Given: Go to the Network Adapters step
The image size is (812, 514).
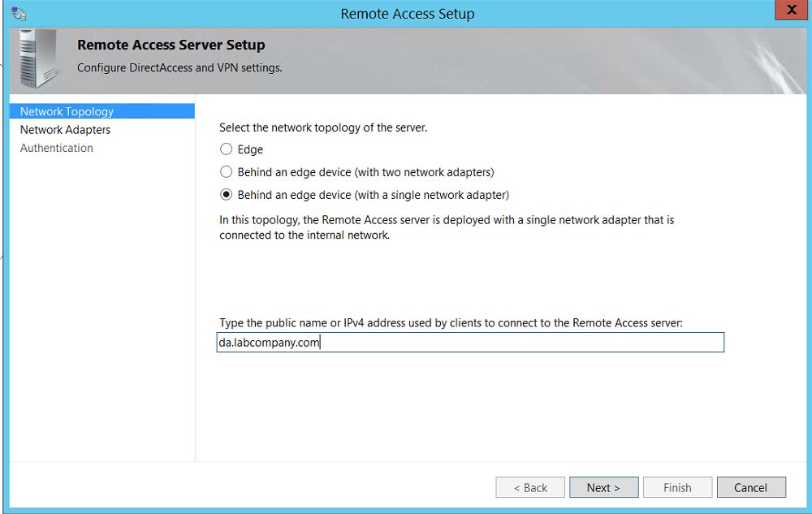Looking at the screenshot, I should [65, 130].
